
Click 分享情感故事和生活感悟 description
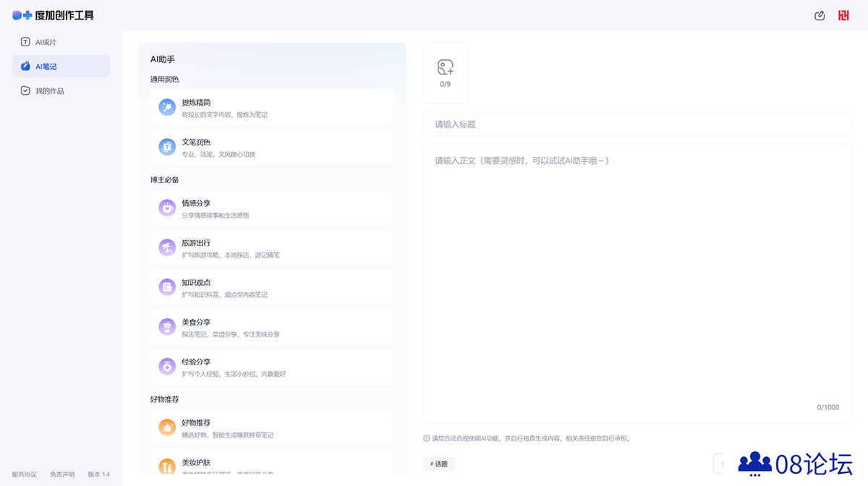click(216, 216)
